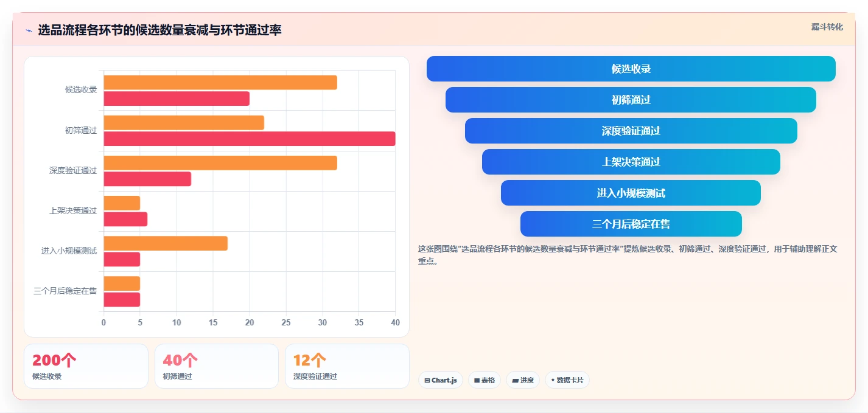The image size is (868, 413).
Task: Click the Chart.js tag chip
Action: click(x=440, y=380)
